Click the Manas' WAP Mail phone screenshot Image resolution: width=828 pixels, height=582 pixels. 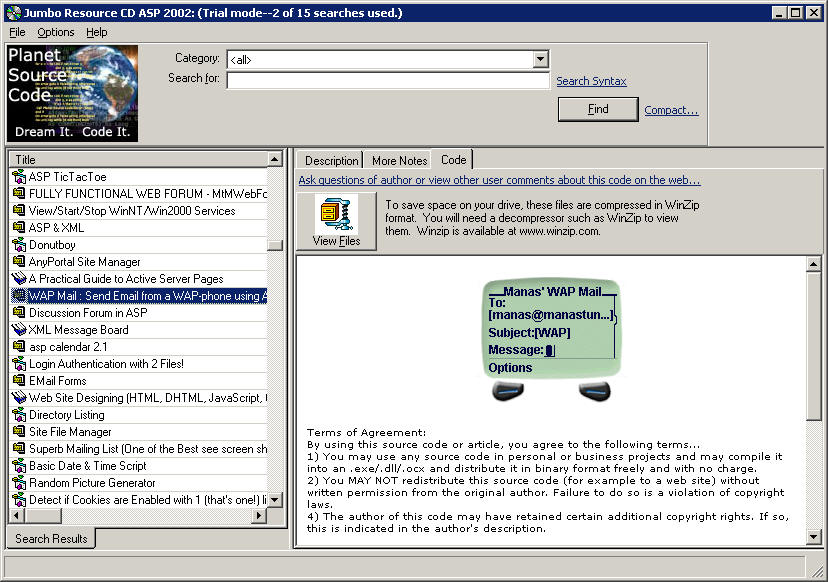click(x=551, y=342)
